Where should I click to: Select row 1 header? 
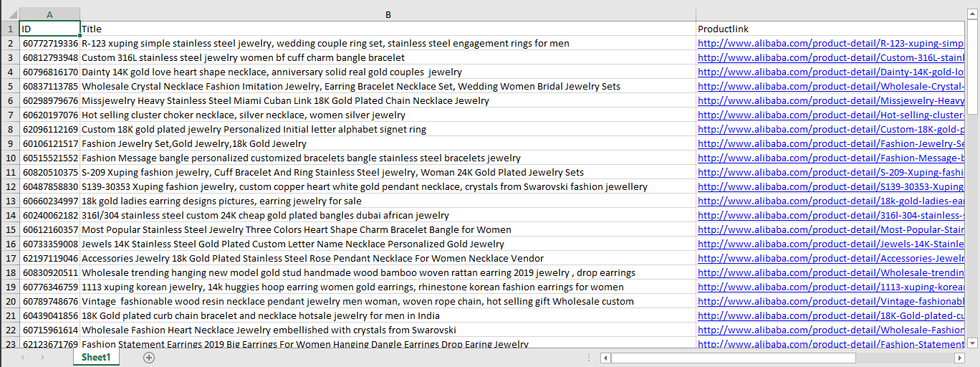coord(9,29)
